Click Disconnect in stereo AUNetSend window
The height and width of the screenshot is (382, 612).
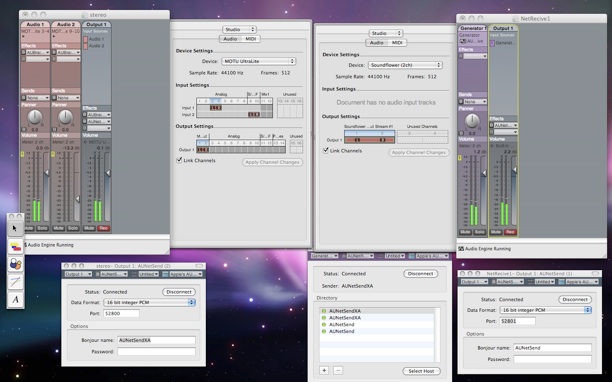[x=179, y=292]
